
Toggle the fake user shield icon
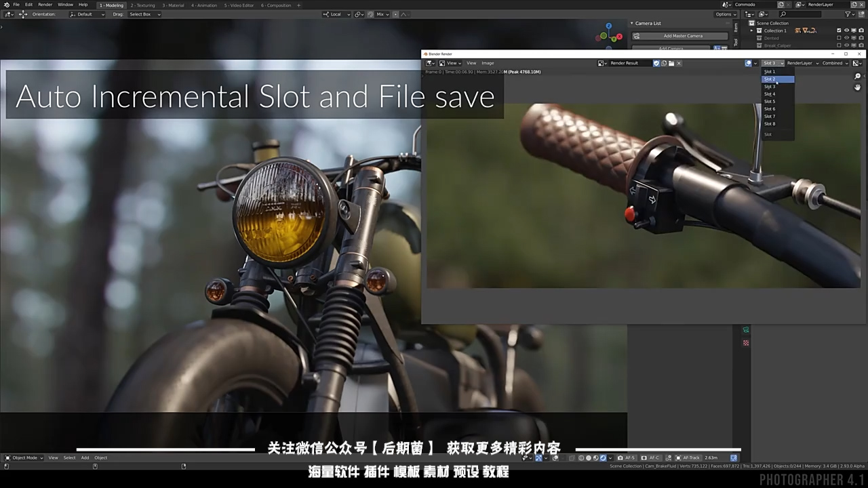(656, 63)
